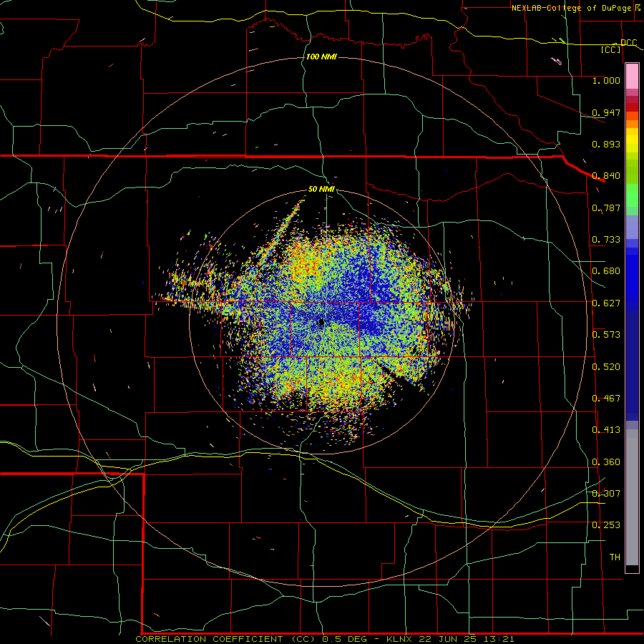Image resolution: width=644 pixels, height=644 pixels.
Task: Click the 0.467 legend value
Action: point(606,399)
